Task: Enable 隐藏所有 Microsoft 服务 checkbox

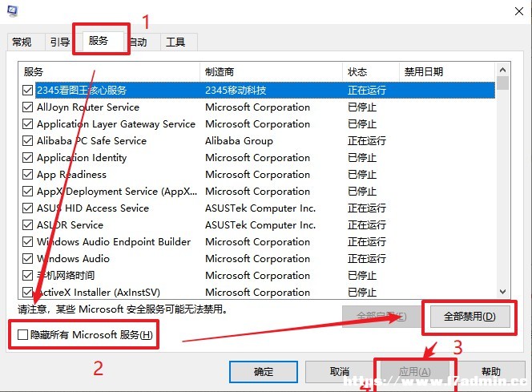Action: pos(22,334)
